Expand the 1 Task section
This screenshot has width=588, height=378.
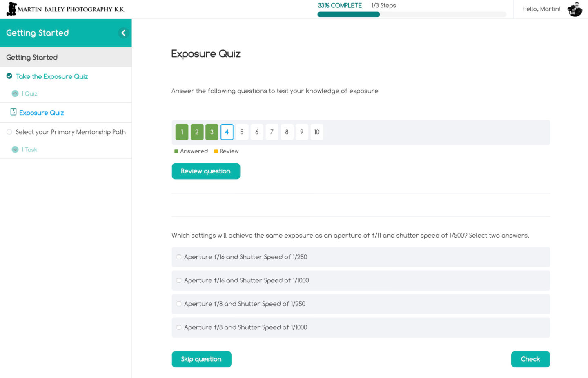point(15,150)
